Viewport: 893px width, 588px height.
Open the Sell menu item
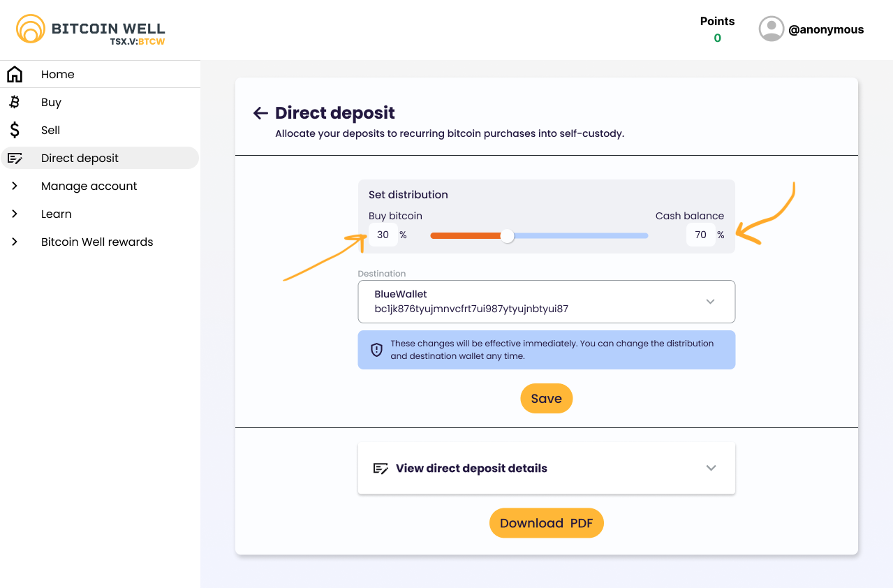pos(50,130)
